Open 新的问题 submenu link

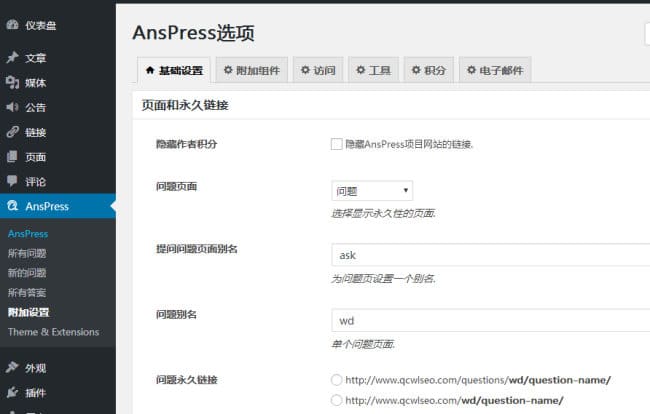point(27,273)
